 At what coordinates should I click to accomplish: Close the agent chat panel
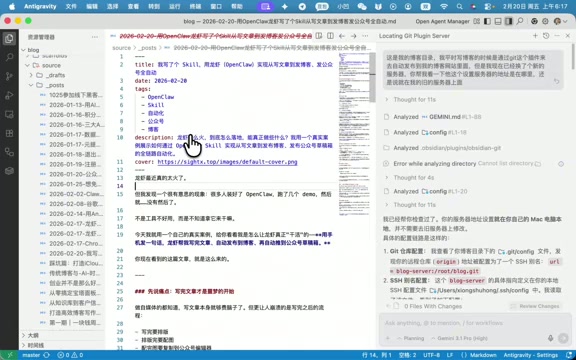568,36
